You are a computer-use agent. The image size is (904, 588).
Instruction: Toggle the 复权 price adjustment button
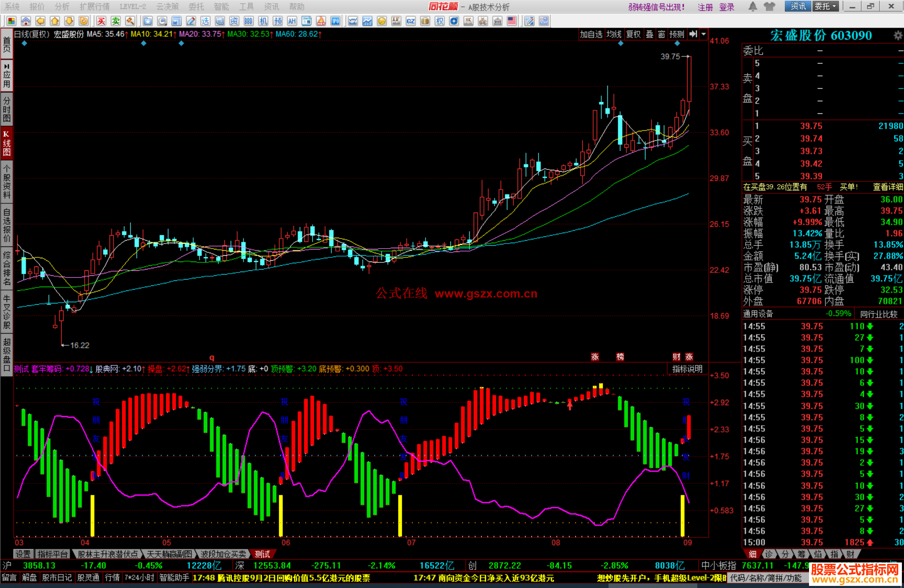(633, 34)
